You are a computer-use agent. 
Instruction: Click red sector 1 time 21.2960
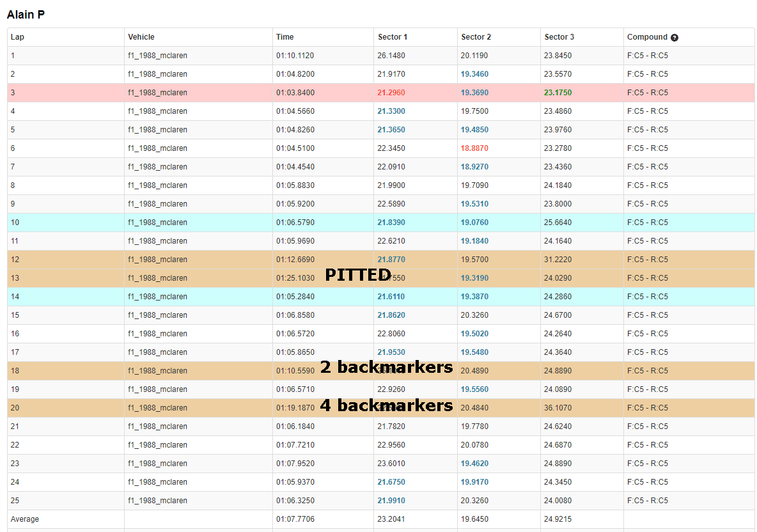391,93
